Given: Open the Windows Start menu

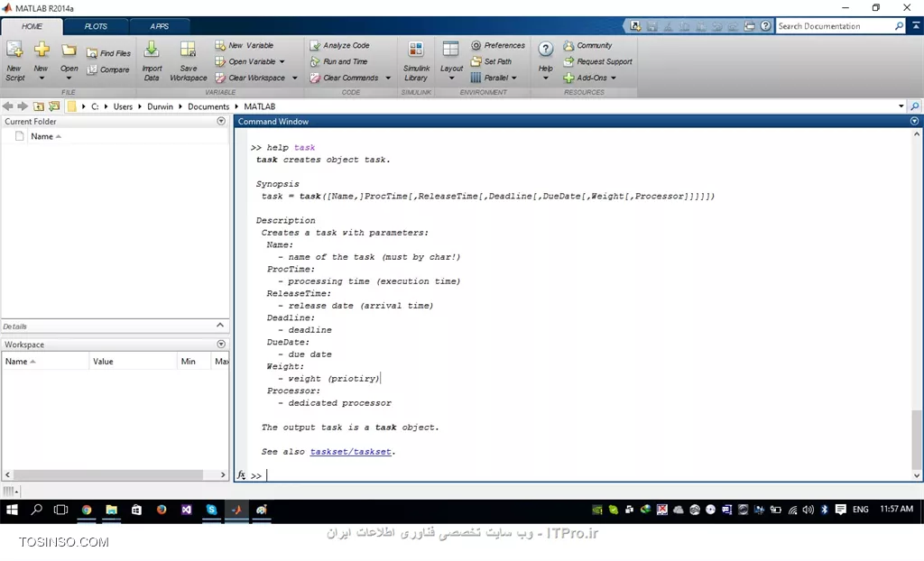Looking at the screenshot, I should [x=12, y=510].
